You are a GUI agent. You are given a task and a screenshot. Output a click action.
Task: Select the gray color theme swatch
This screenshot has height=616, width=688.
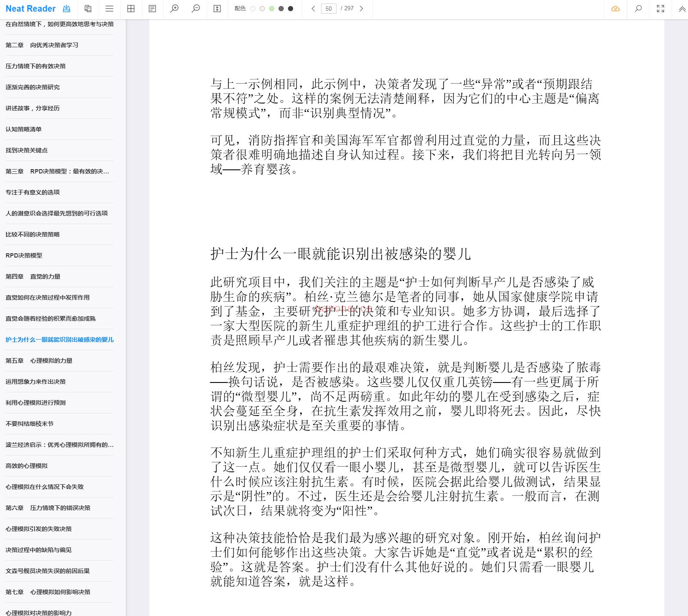[281, 9]
